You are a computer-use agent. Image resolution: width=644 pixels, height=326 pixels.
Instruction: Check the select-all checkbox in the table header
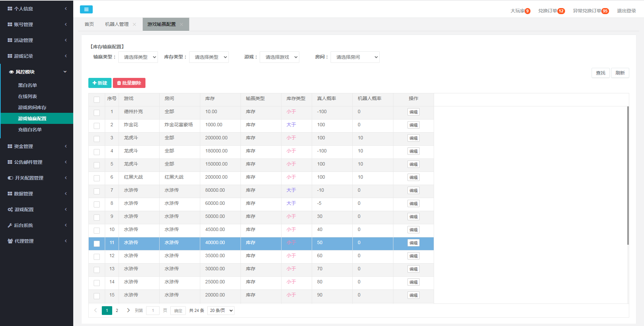click(97, 99)
